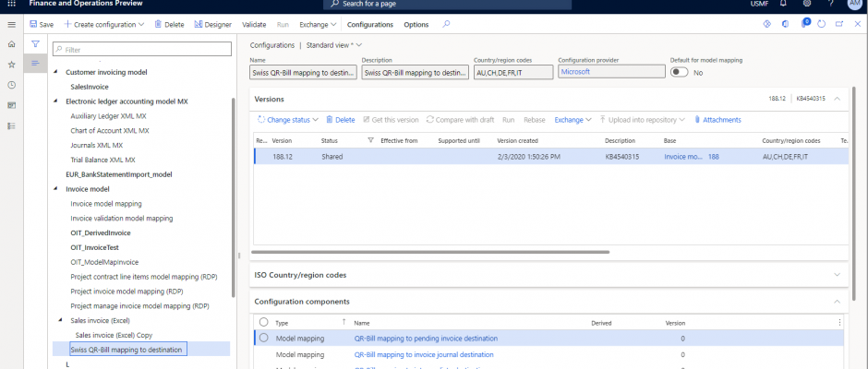
Task: Click the Description field
Action: click(416, 72)
